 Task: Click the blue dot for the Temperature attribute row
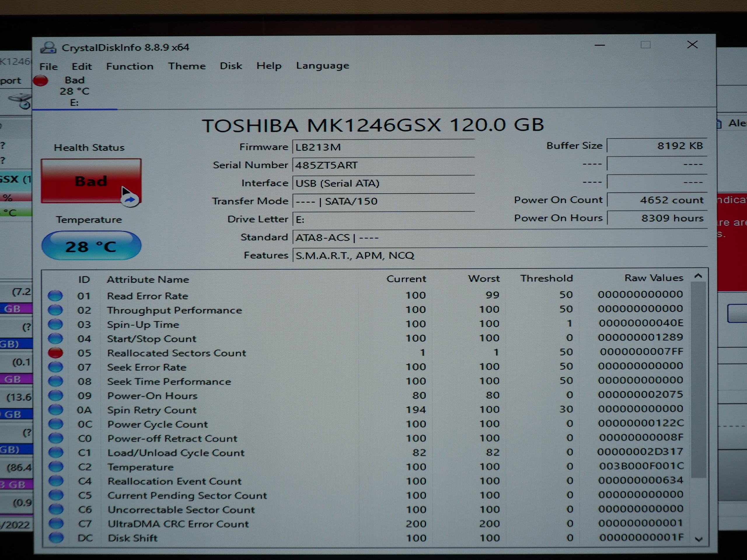click(56, 467)
